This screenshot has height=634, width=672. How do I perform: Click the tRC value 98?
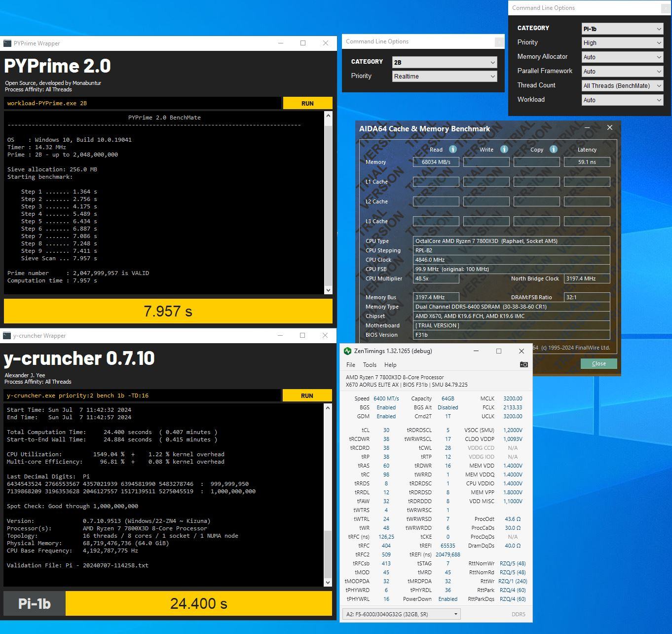[x=386, y=475]
